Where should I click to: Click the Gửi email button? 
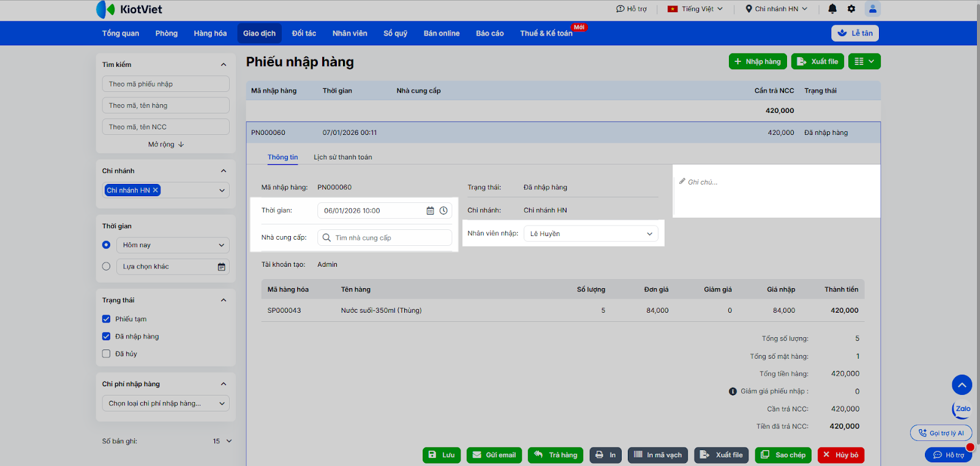[494, 455]
